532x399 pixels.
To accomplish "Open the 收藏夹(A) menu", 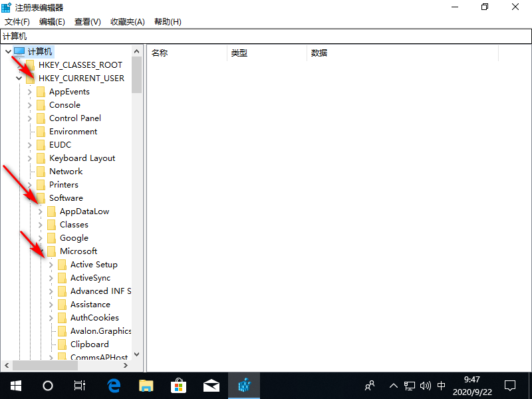I will [127, 21].
